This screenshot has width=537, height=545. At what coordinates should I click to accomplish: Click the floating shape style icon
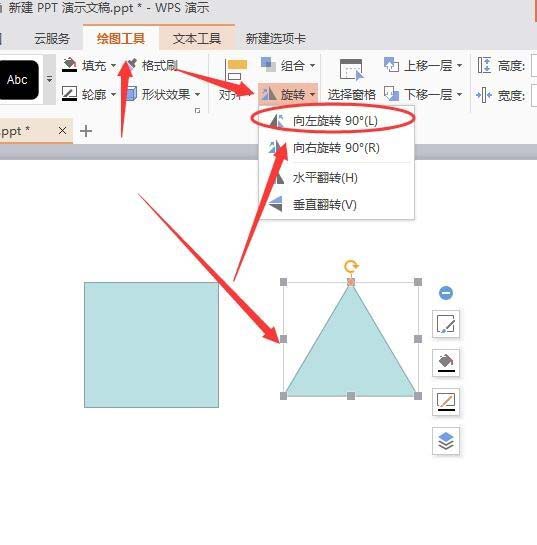(x=446, y=324)
